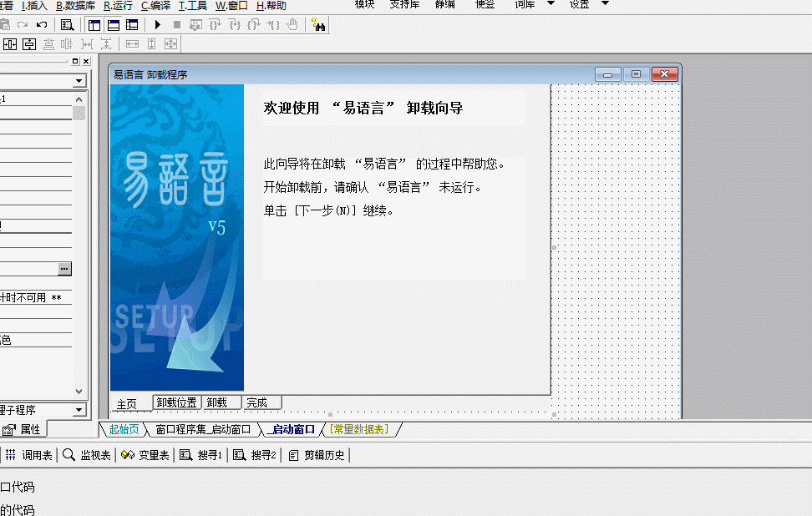Click the view-form debug icon beside the stop icon
Viewport: 812px width, 516px height.
coord(195,25)
